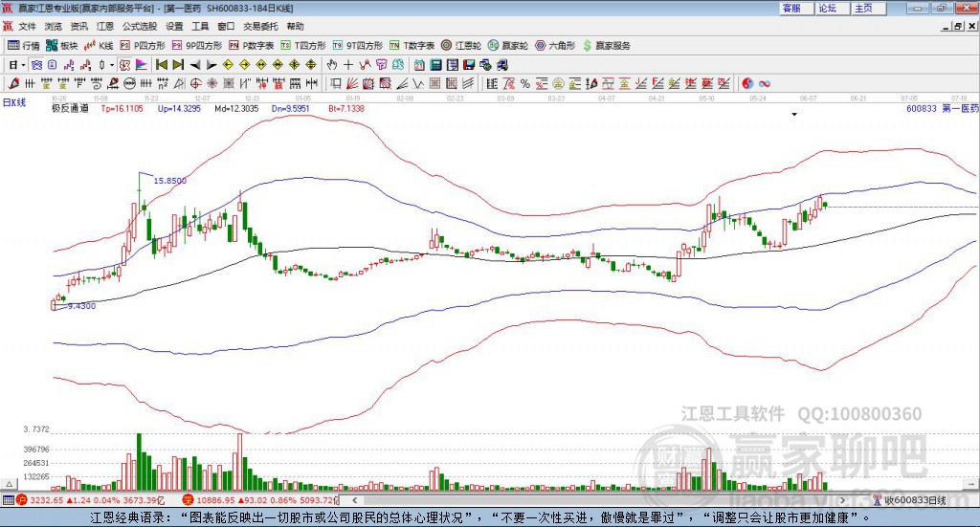Open the 帮助 menu
The height and width of the screenshot is (527, 980).
295,26
